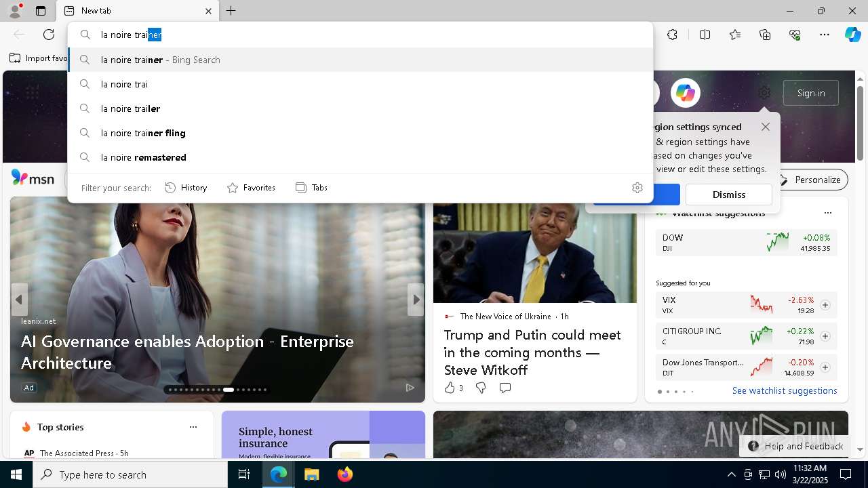Image resolution: width=868 pixels, height=488 pixels.
Task: Select the New tab tab
Action: (138, 11)
